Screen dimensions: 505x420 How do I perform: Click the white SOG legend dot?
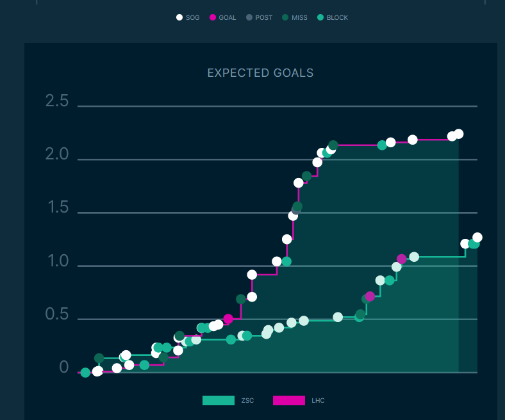(179, 17)
